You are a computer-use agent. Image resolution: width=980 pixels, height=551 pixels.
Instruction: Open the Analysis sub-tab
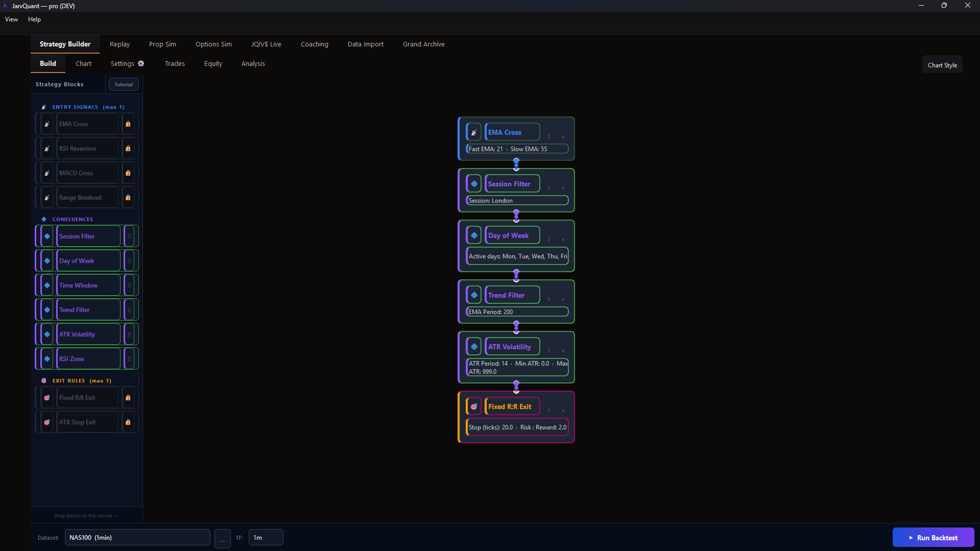point(253,64)
